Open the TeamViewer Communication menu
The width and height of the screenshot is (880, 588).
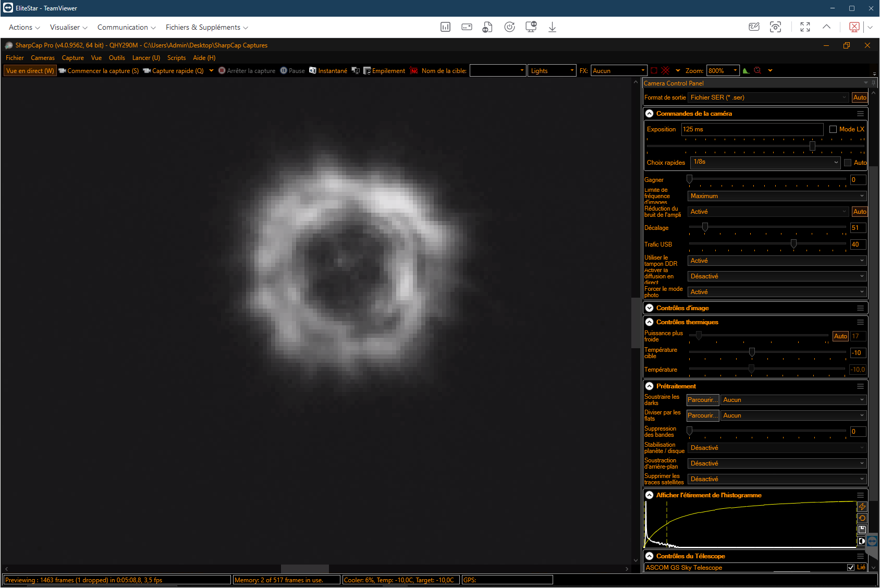click(x=127, y=27)
